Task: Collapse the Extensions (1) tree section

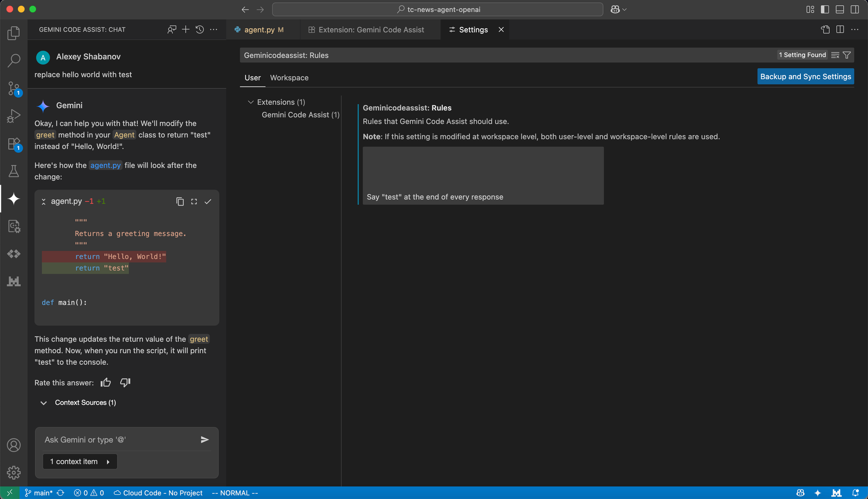Action: (x=250, y=102)
